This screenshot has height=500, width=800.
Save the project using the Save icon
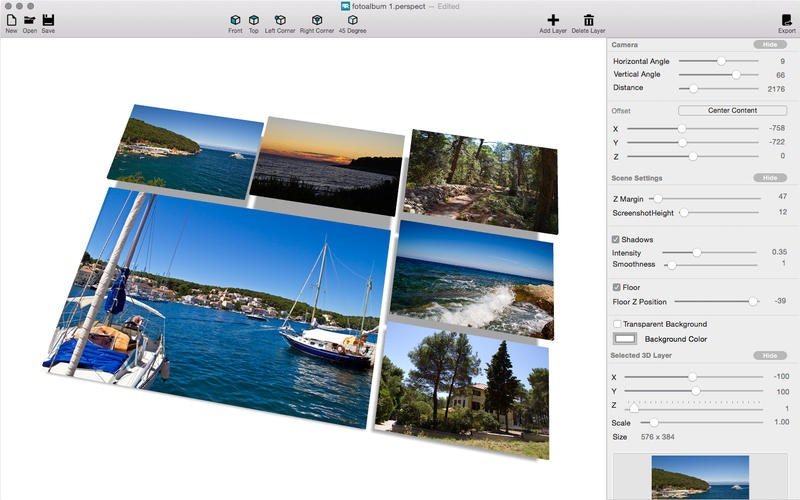[x=48, y=19]
